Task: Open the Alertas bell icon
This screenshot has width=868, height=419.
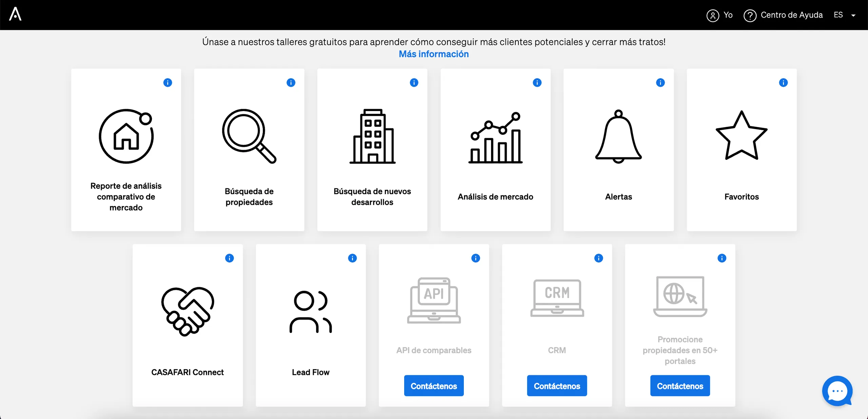Action: click(618, 136)
